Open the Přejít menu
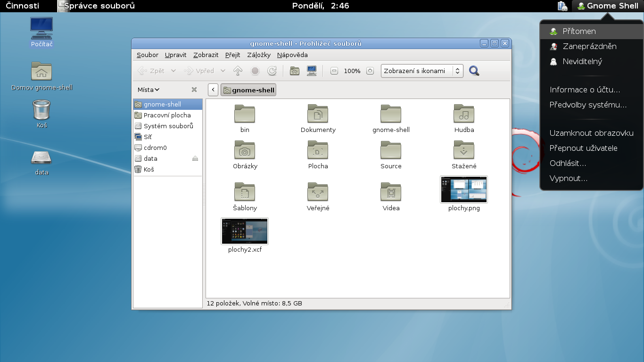Image resolution: width=644 pixels, height=362 pixels. pos(233,55)
